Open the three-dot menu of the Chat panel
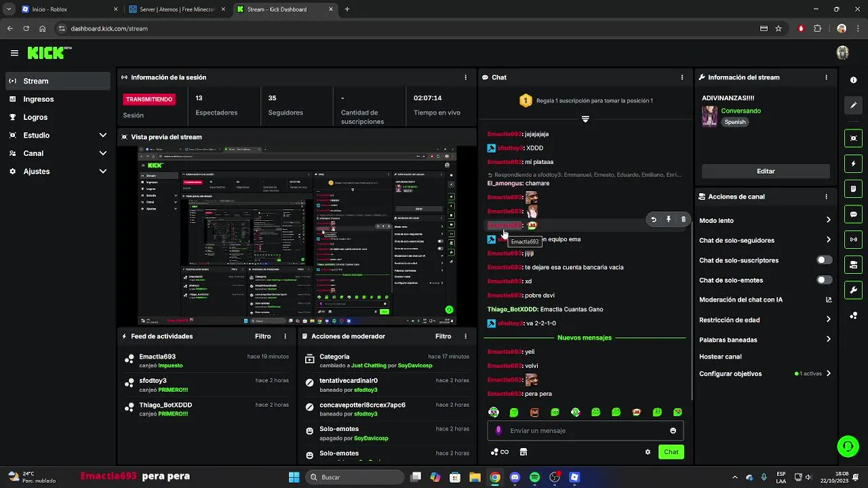 point(682,77)
